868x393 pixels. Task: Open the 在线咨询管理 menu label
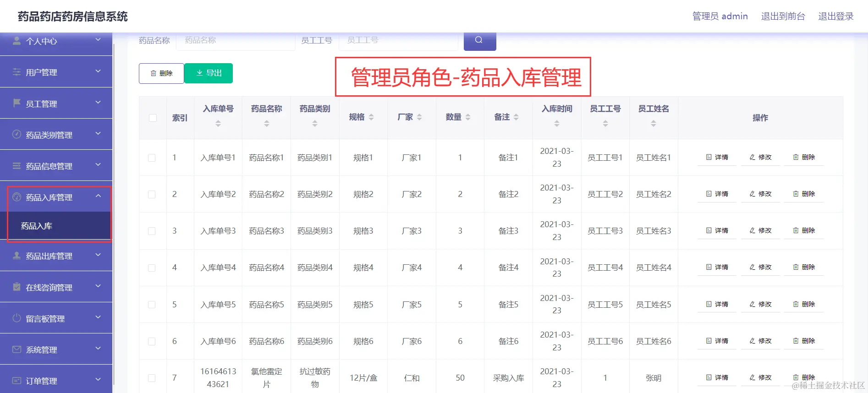[x=49, y=288]
